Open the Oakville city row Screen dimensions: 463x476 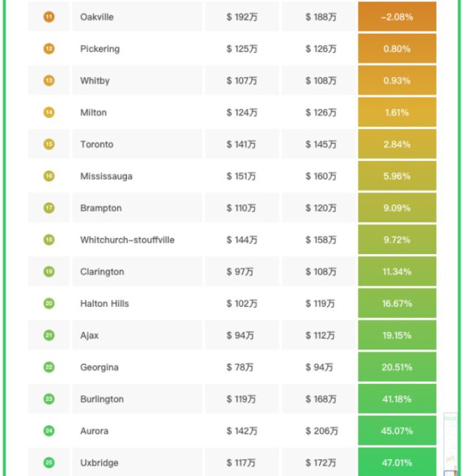tap(97, 17)
